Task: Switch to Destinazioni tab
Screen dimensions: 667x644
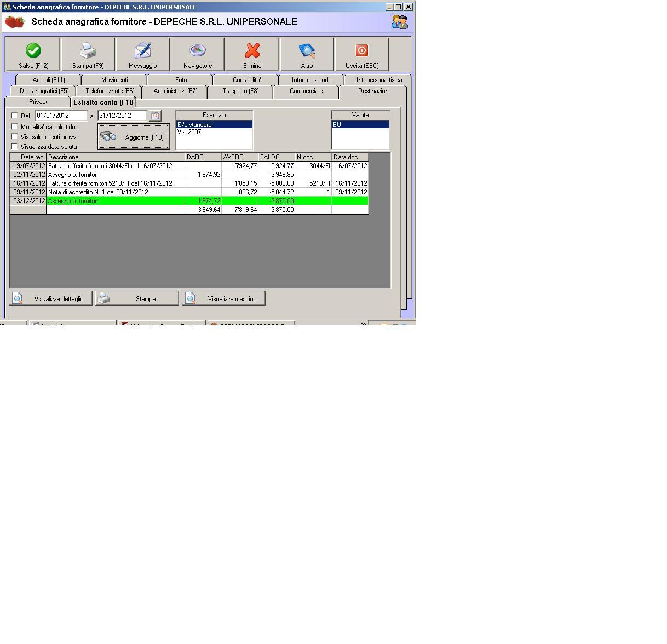Action: tap(374, 91)
